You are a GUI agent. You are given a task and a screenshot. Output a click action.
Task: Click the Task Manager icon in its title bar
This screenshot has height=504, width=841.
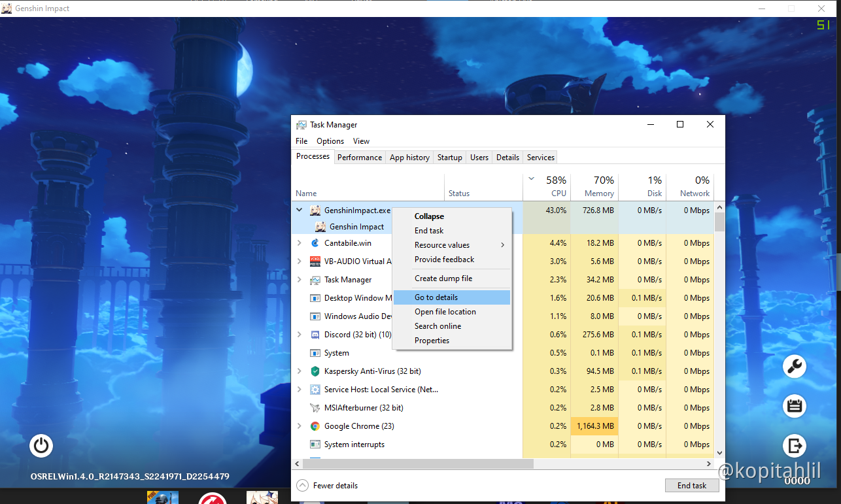pyautogui.click(x=301, y=124)
